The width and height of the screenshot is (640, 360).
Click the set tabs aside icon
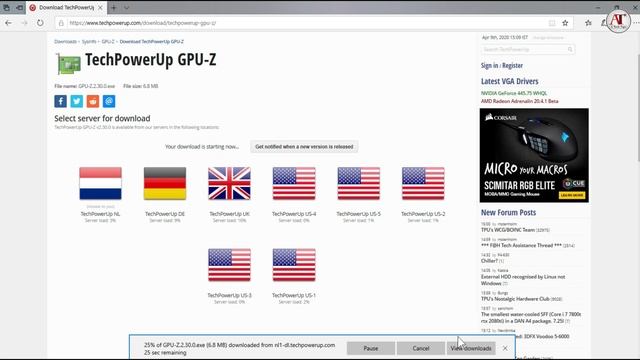(x=19, y=7)
